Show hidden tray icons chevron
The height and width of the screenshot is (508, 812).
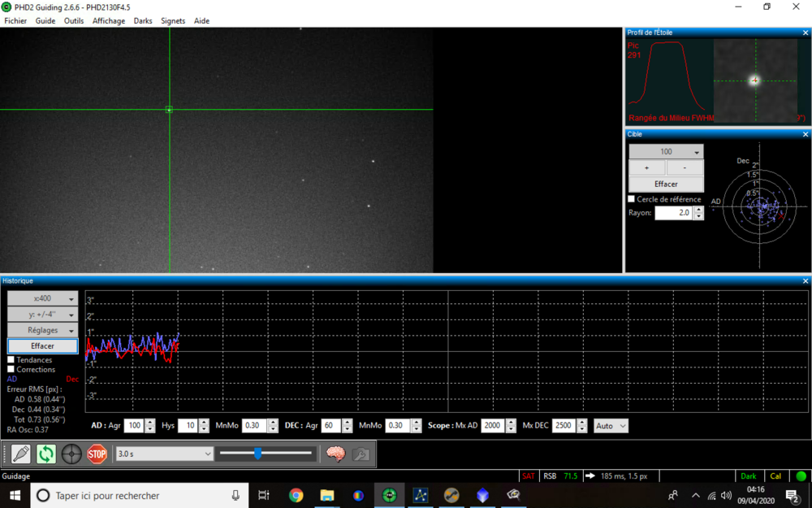696,496
